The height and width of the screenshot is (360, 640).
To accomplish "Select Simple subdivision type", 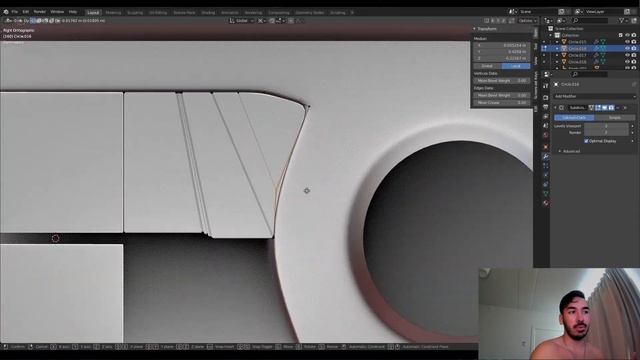I will click(615, 118).
